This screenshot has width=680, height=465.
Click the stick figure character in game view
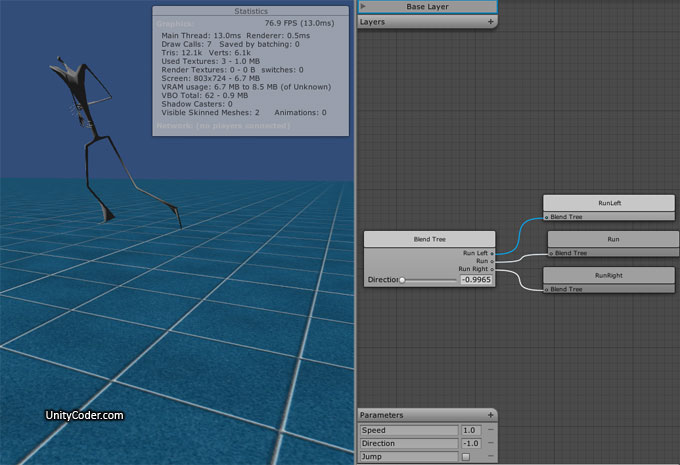tap(95, 139)
